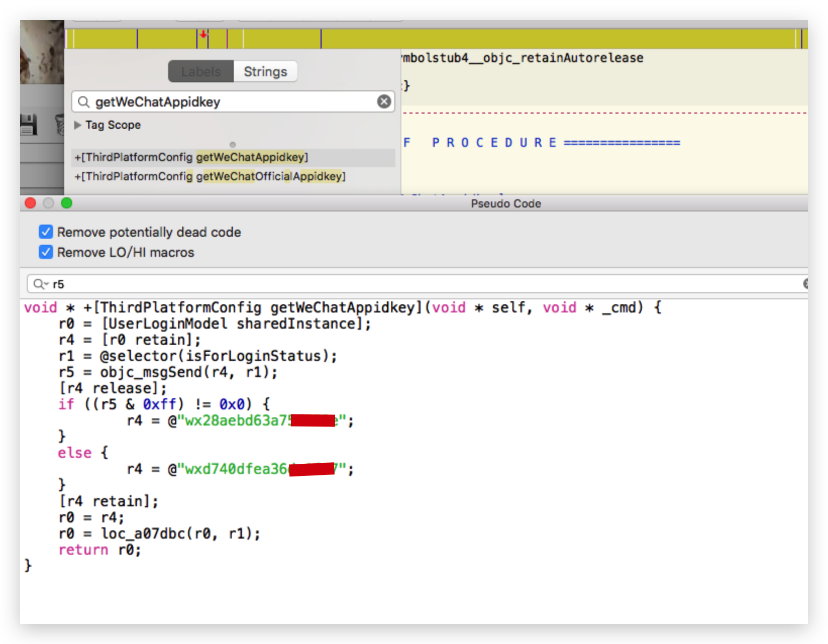Click the floppy disk save icon
Viewport: 828px width, 644px height.
pyautogui.click(x=29, y=125)
